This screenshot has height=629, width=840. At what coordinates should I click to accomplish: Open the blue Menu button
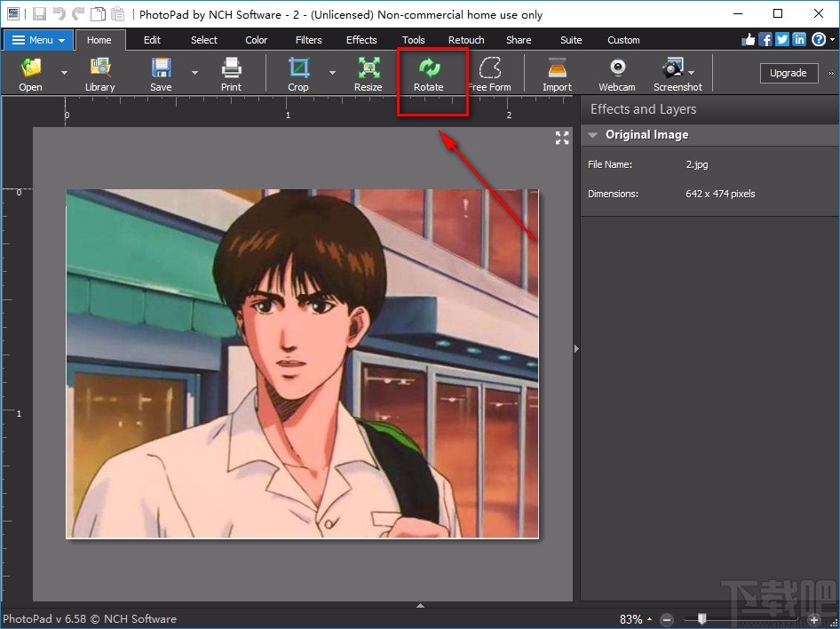pyautogui.click(x=38, y=40)
